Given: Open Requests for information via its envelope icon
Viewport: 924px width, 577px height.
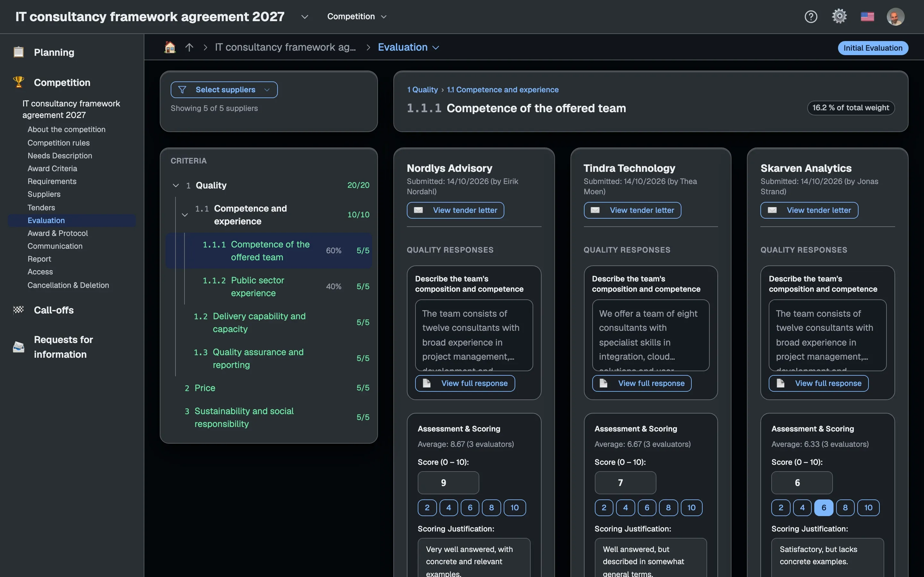Looking at the screenshot, I should tap(18, 347).
